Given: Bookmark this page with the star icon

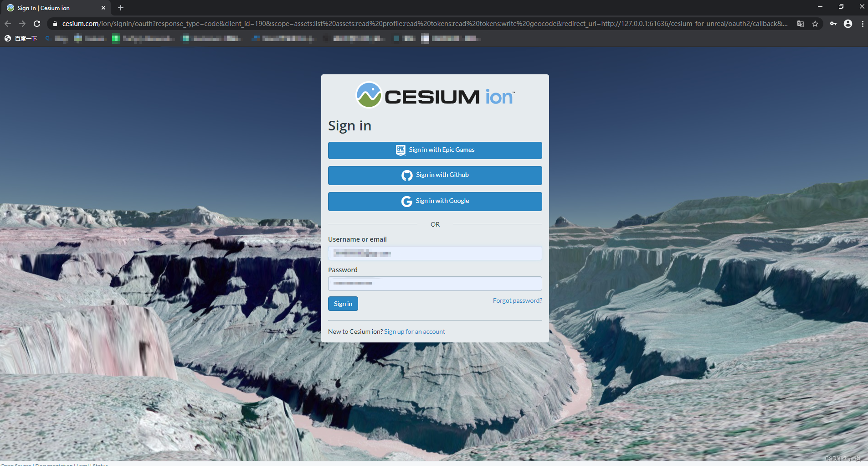Looking at the screenshot, I should point(815,24).
